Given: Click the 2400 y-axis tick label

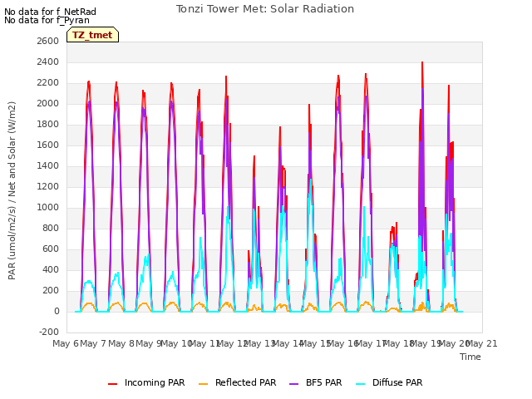Looking at the screenshot, I should click(x=48, y=62).
